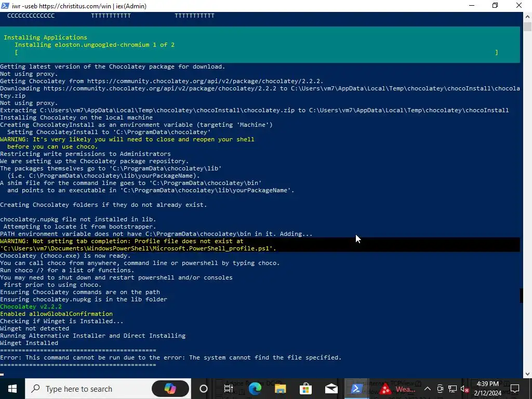
Task: Open Cortana circle button
Action: (x=203, y=389)
